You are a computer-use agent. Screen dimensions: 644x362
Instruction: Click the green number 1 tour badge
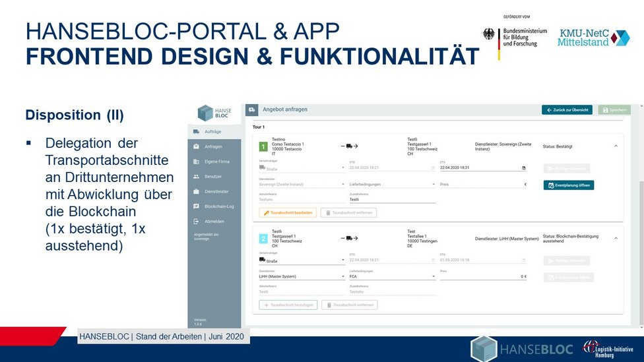[x=263, y=146]
